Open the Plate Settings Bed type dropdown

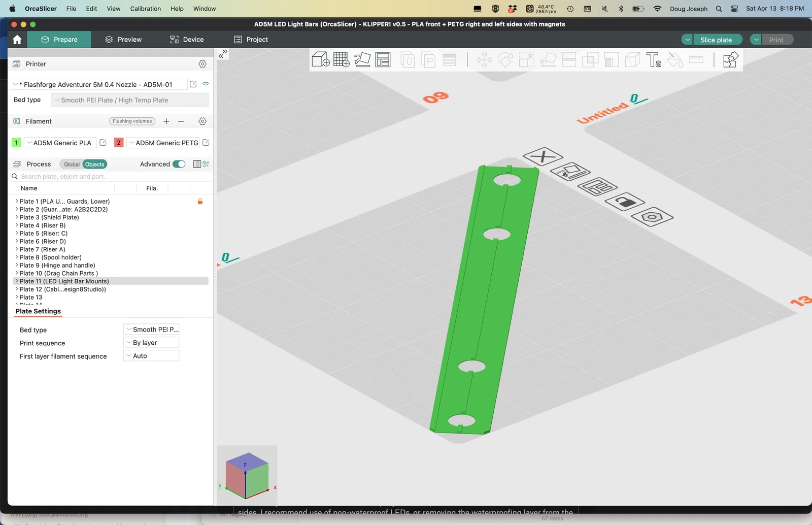(151, 330)
